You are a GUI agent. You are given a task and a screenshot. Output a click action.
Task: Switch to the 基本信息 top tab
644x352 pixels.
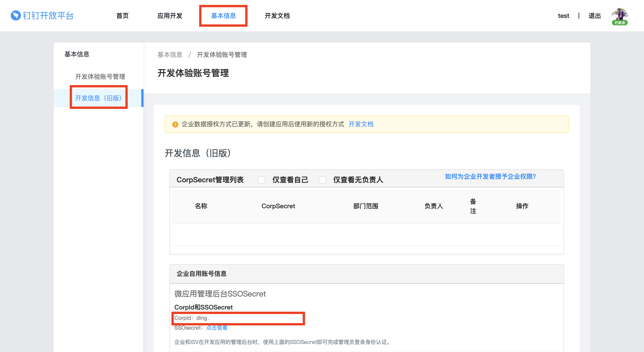point(223,16)
